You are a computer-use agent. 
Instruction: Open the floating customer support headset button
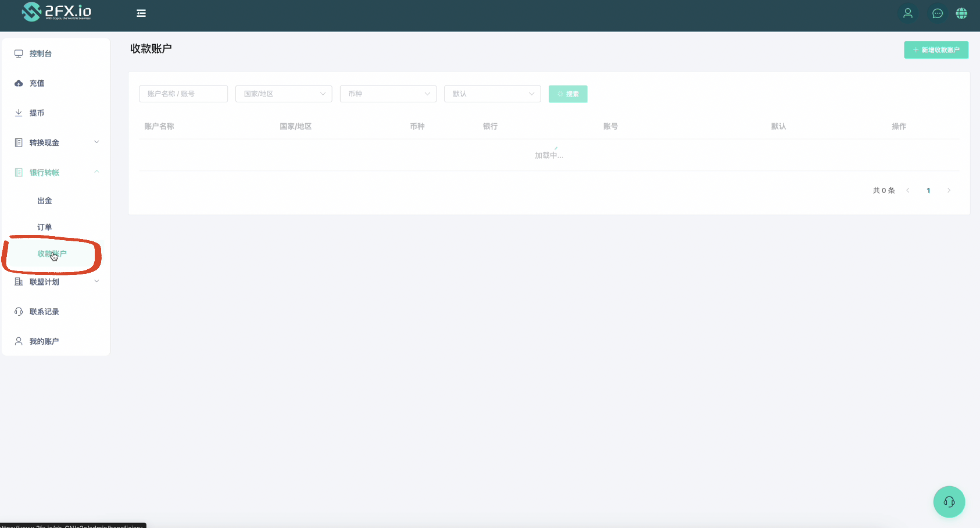pyautogui.click(x=949, y=501)
